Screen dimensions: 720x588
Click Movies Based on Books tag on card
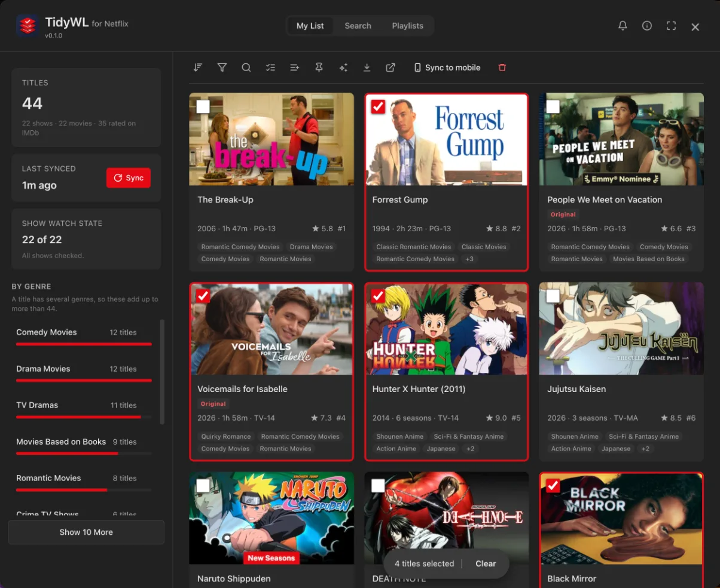[x=648, y=259]
